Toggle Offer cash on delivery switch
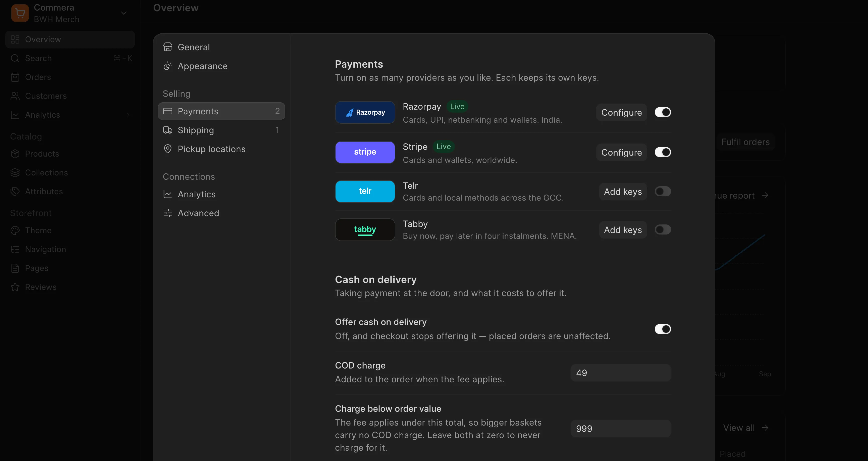Viewport: 868px width, 461px height. [663, 329]
